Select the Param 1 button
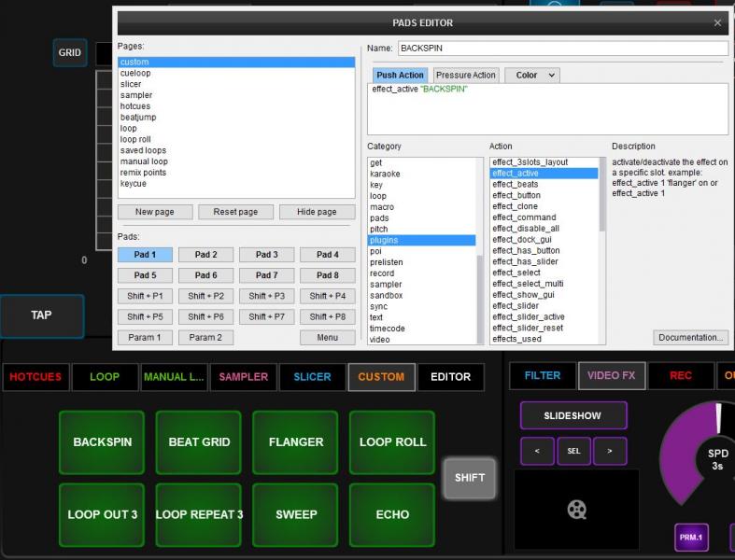Image resolution: width=735 pixels, height=560 pixels. [x=145, y=338]
